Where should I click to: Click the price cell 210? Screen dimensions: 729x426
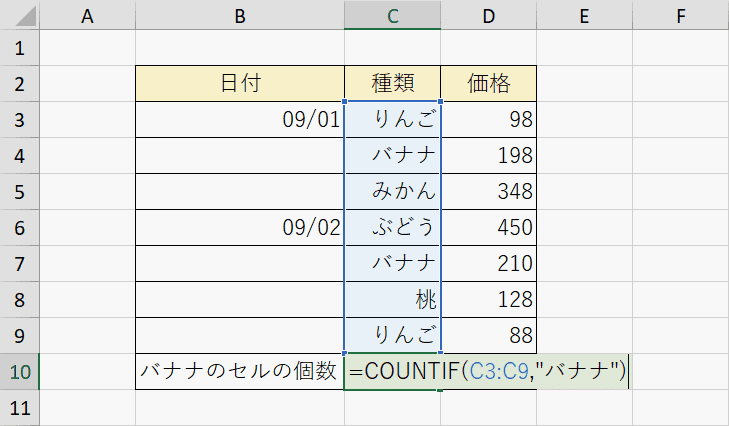tap(488, 263)
